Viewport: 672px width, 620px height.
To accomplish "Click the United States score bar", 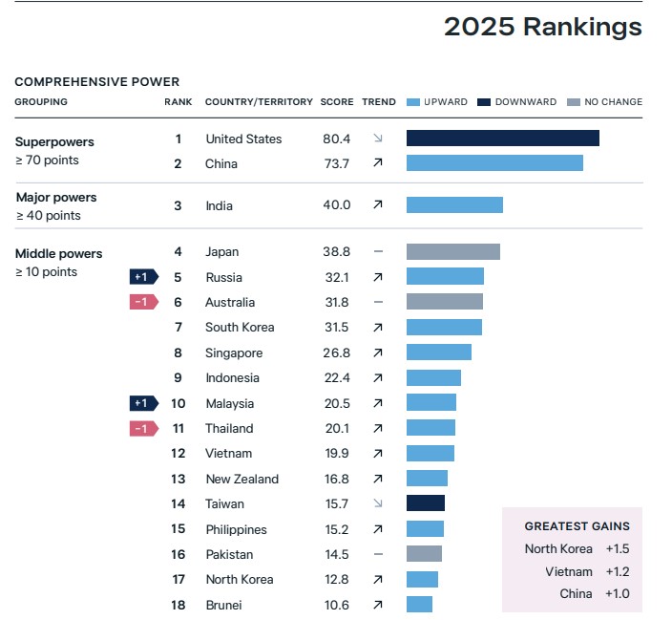I will tap(502, 139).
